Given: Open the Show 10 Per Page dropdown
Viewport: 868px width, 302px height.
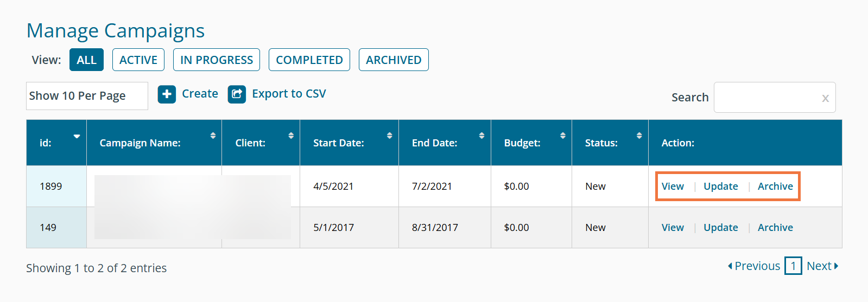Looking at the screenshot, I should (87, 96).
